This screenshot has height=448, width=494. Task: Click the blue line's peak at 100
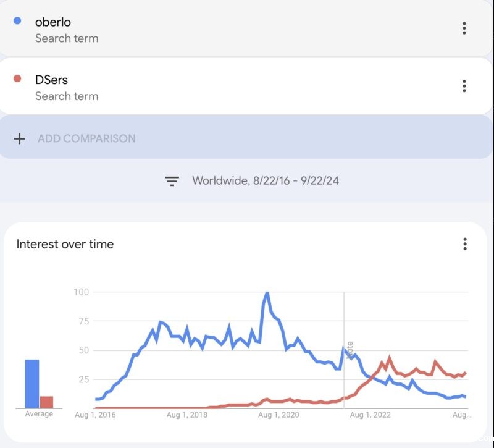(267, 293)
